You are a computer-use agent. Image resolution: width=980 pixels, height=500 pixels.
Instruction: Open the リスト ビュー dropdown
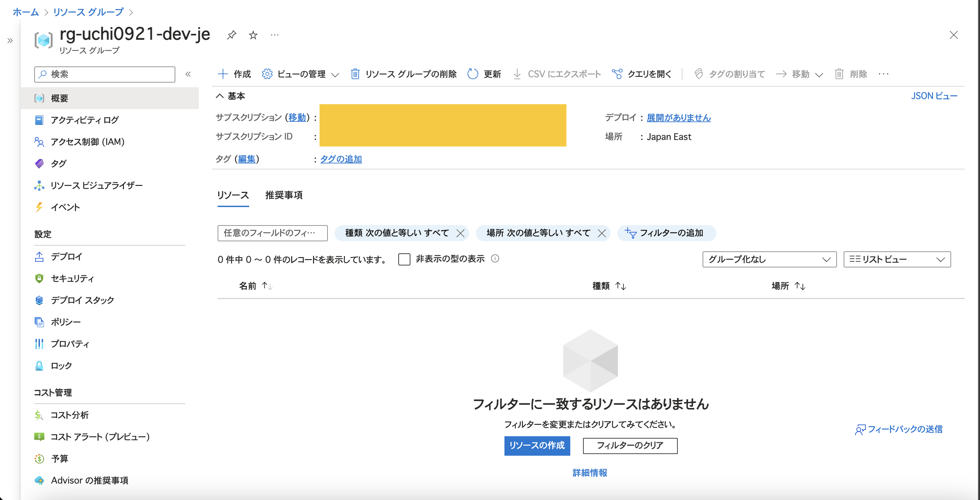[897, 259]
